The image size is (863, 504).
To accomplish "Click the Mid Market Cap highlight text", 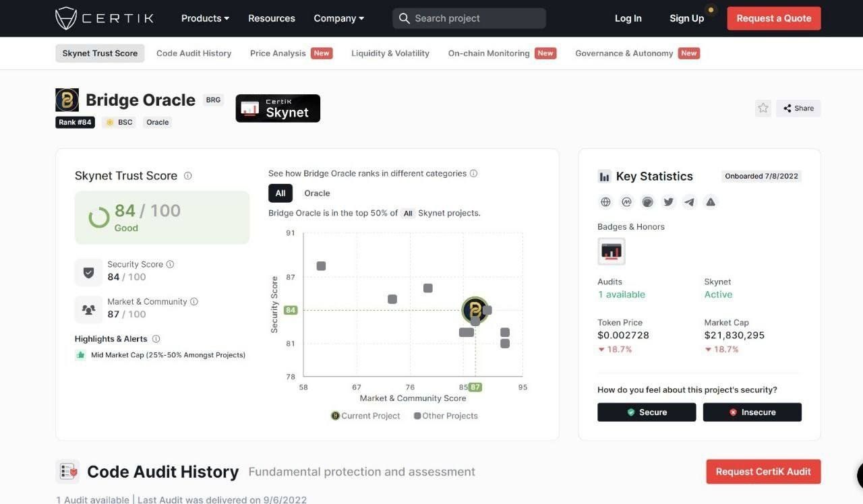I will coord(168,355).
